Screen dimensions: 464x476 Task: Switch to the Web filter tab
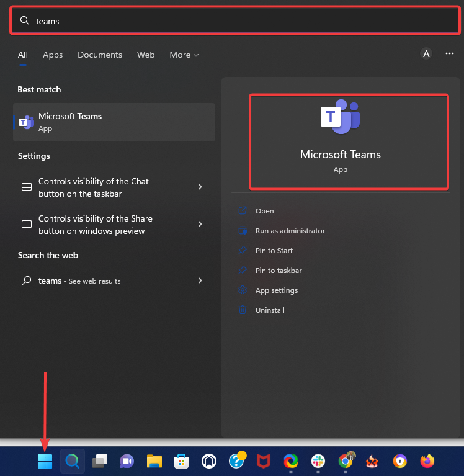pyautogui.click(x=146, y=55)
